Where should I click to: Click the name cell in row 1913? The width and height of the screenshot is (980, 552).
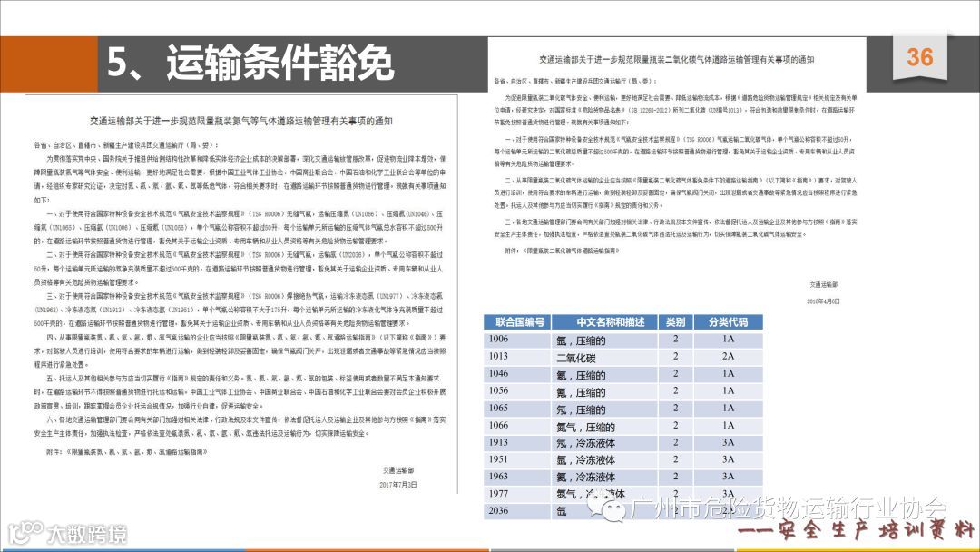point(604,443)
